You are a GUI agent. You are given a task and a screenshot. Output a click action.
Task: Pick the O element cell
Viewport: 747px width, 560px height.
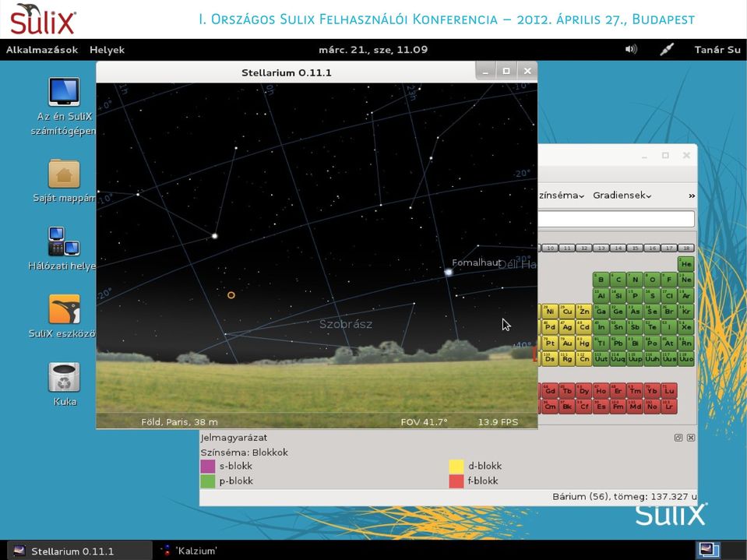[x=652, y=280]
